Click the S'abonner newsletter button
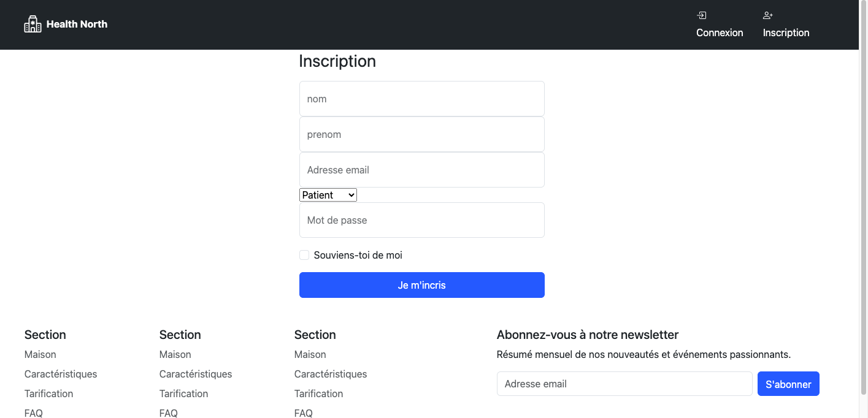This screenshot has width=868, height=418. point(788,384)
